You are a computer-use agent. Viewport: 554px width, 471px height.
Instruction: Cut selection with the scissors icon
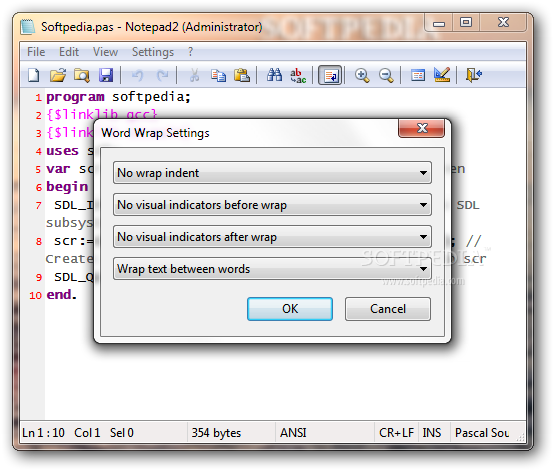pos(194,75)
